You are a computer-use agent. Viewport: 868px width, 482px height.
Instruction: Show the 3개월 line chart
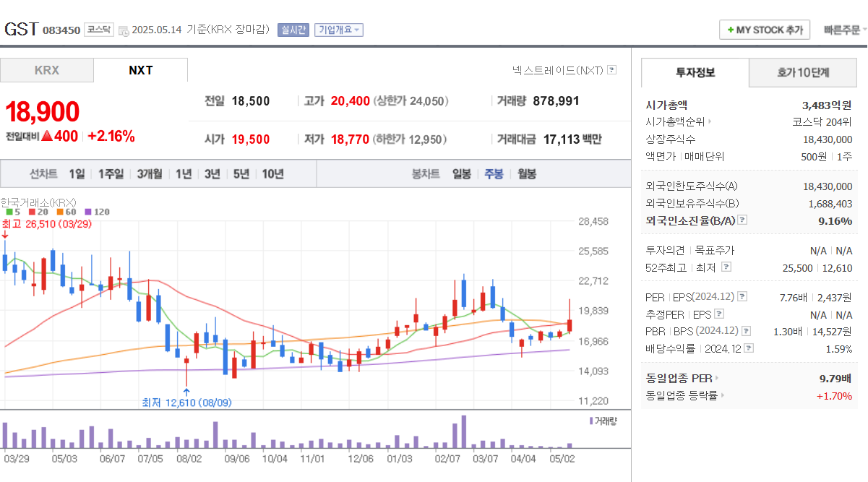click(x=150, y=174)
